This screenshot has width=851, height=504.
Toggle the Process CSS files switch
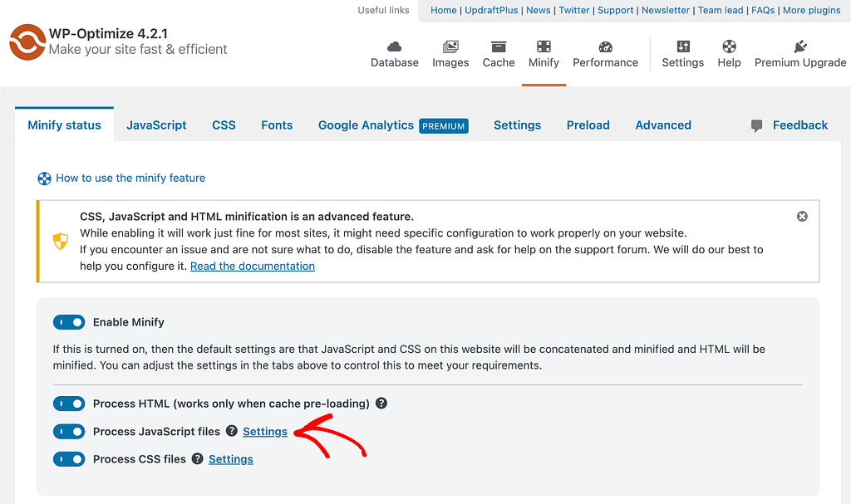69,459
